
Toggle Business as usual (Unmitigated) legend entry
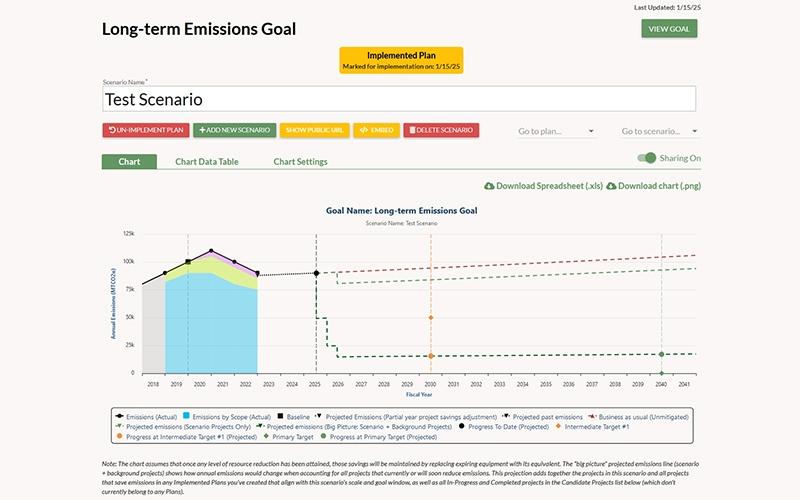pos(638,417)
